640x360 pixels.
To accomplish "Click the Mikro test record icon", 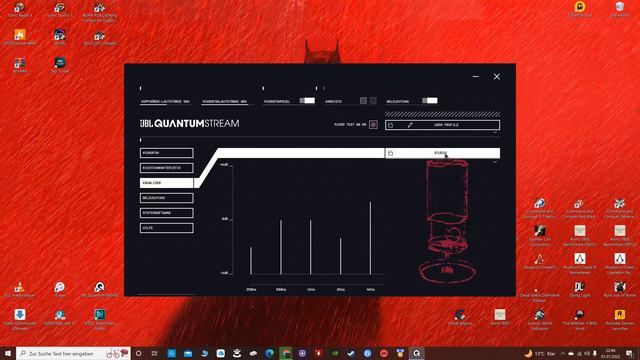I will 373,124.
